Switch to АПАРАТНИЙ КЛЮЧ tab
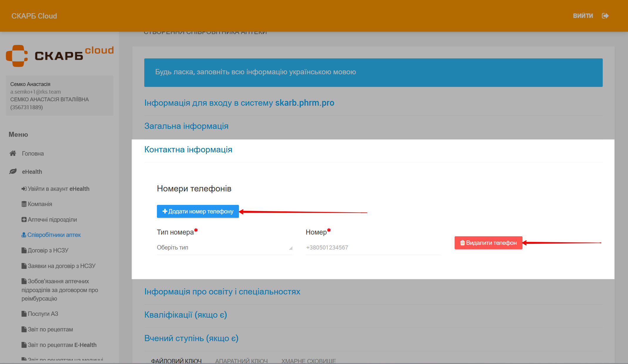The height and width of the screenshot is (364, 628). 241,361
